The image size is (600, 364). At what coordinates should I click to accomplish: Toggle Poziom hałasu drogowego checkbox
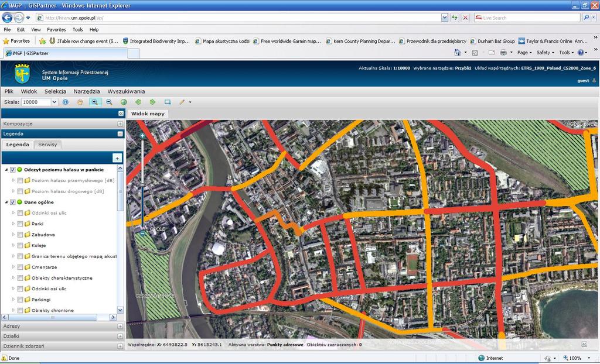coord(21,191)
